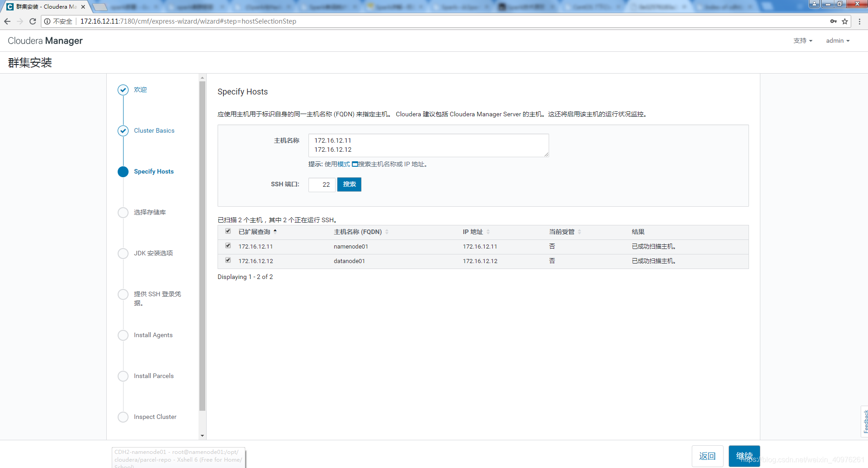Image resolution: width=868 pixels, height=468 pixels.
Task: Focus the 主机名称 hosts text area
Action: [428, 145]
